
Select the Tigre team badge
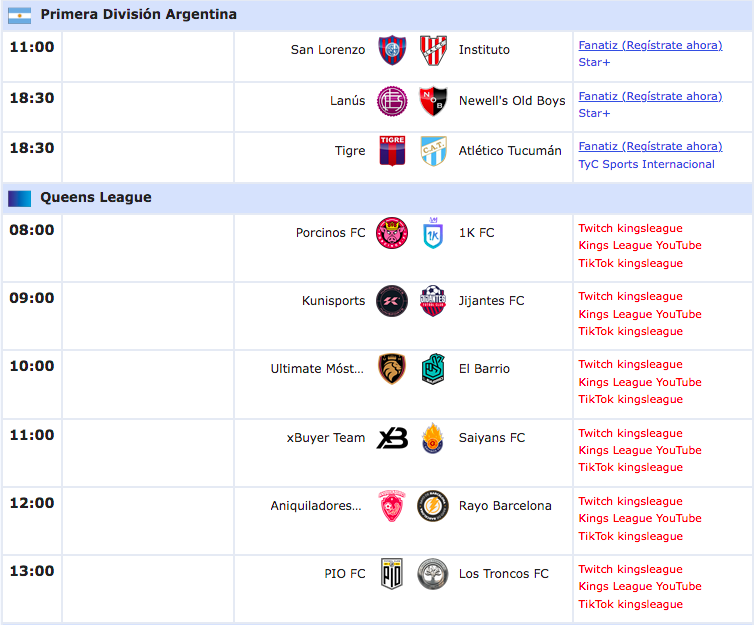tap(392, 151)
